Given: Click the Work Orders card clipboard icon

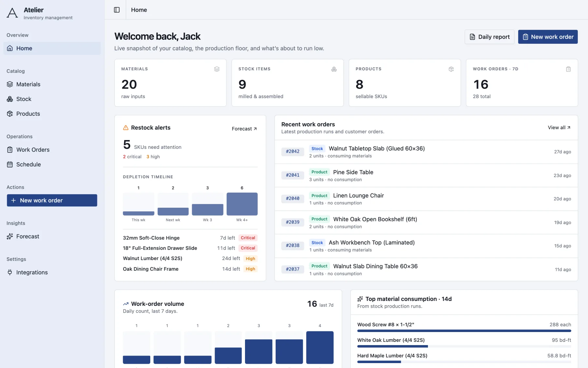Looking at the screenshot, I should tap(568, 69).
